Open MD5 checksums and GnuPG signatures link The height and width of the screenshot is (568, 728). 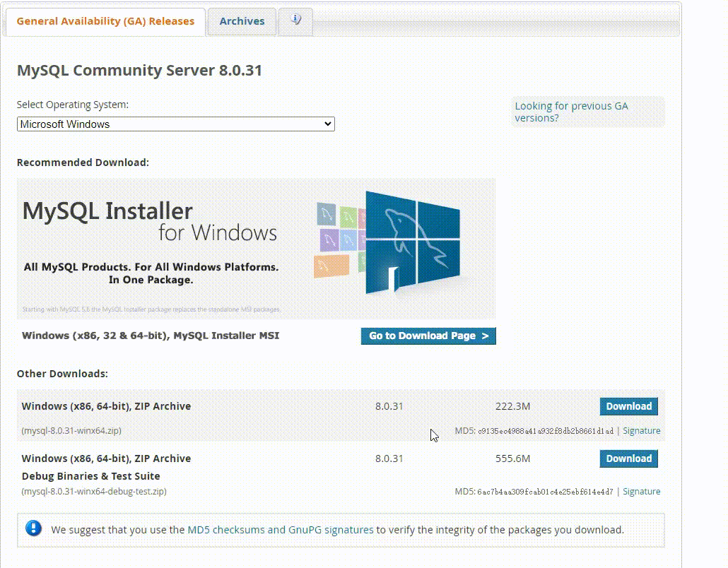pos(281,530)
